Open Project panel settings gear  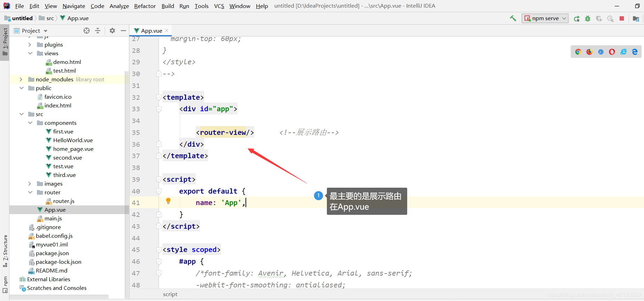(112, 31)
